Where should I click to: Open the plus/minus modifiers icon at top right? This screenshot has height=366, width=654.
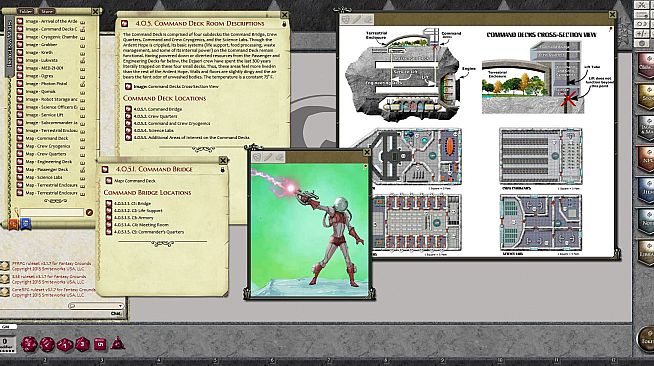click(x=641, y=33)
